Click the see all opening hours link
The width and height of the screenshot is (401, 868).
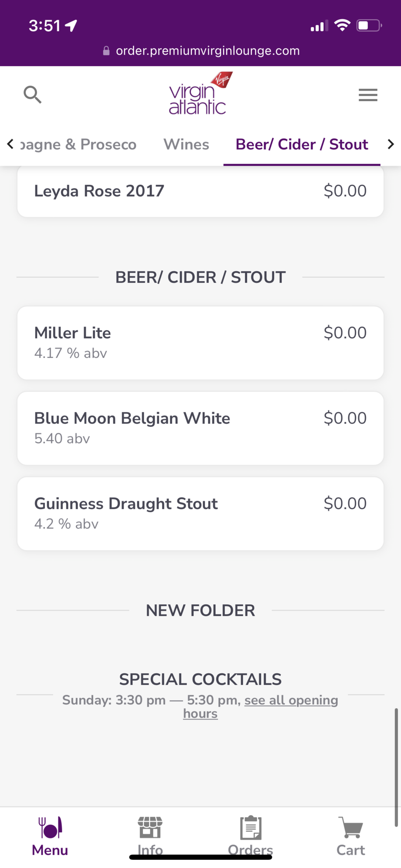click(291, 700)
